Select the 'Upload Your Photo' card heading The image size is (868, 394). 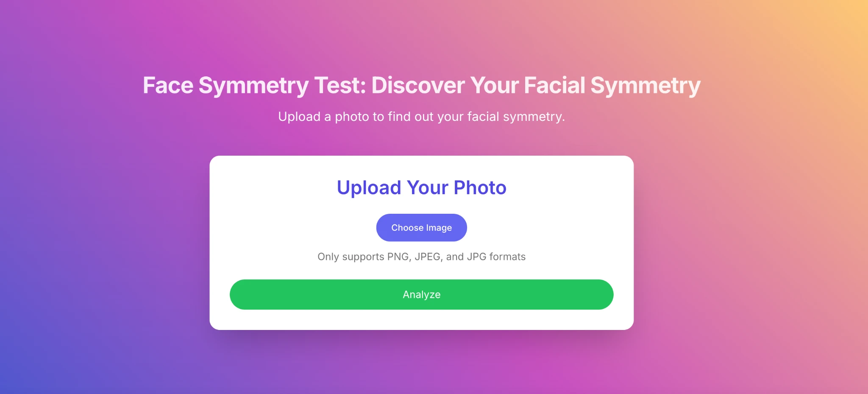point(421,188)
